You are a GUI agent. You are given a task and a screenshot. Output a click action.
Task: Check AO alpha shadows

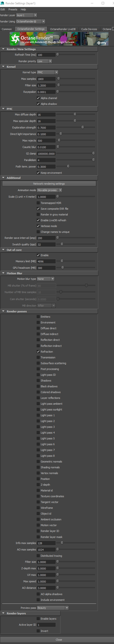pos(38,594)
